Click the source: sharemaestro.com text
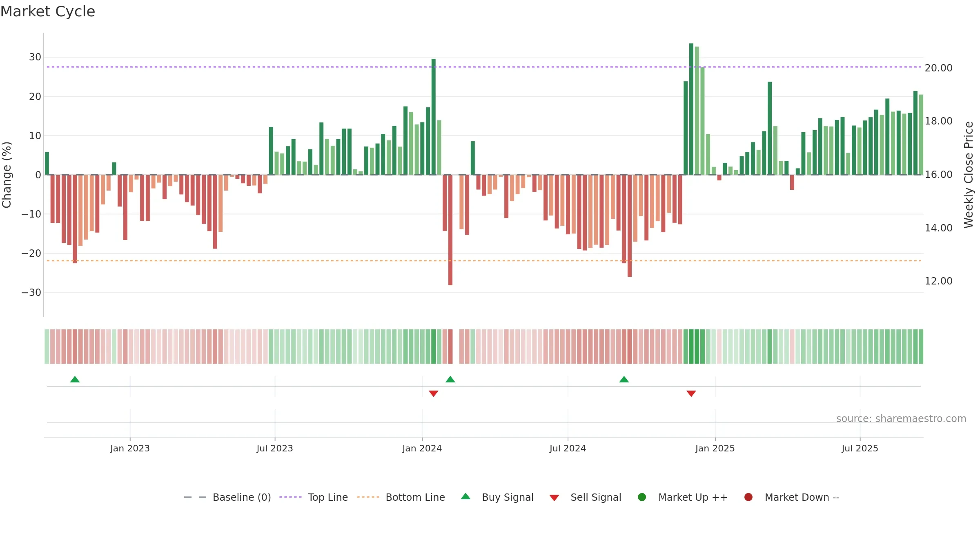This screenshot has width=980, height=551. [901, 419]
